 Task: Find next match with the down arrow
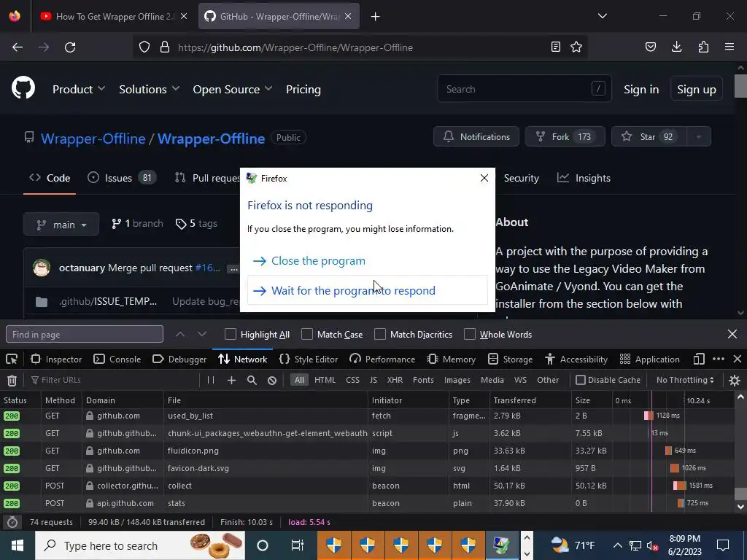tap(202, 334)
